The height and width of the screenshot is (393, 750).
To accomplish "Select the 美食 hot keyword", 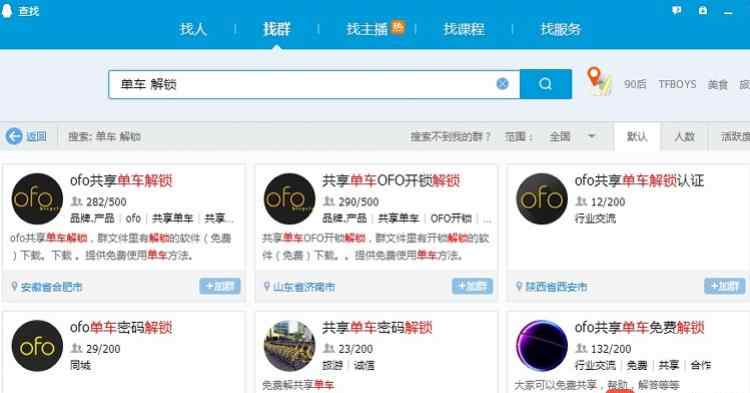I will click(717, 85).
